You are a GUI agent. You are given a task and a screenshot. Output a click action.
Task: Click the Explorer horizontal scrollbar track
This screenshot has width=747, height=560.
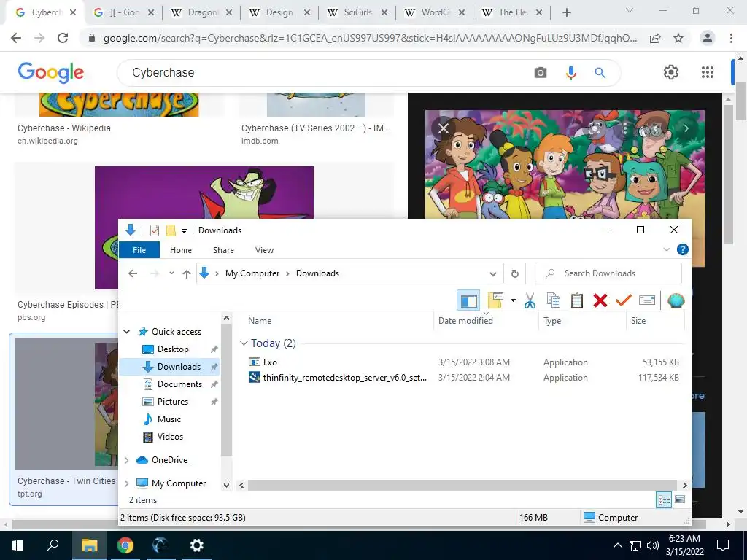click(463, 485)
